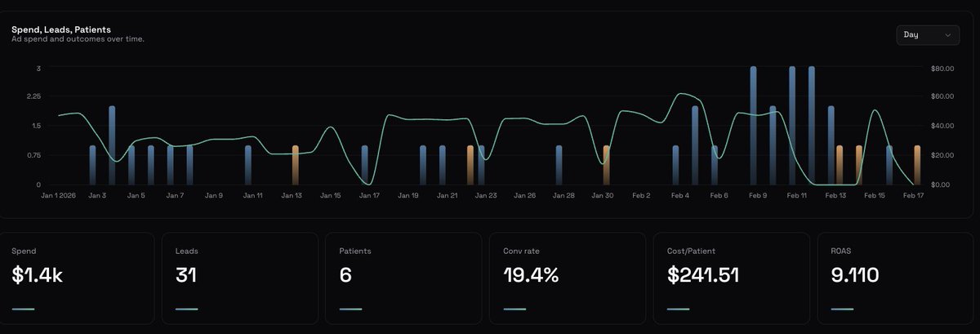The width and height of the screenshot is (980, 334).
Task: Click the '0.75' left axis tick label
Action: (x=33, y=155)
